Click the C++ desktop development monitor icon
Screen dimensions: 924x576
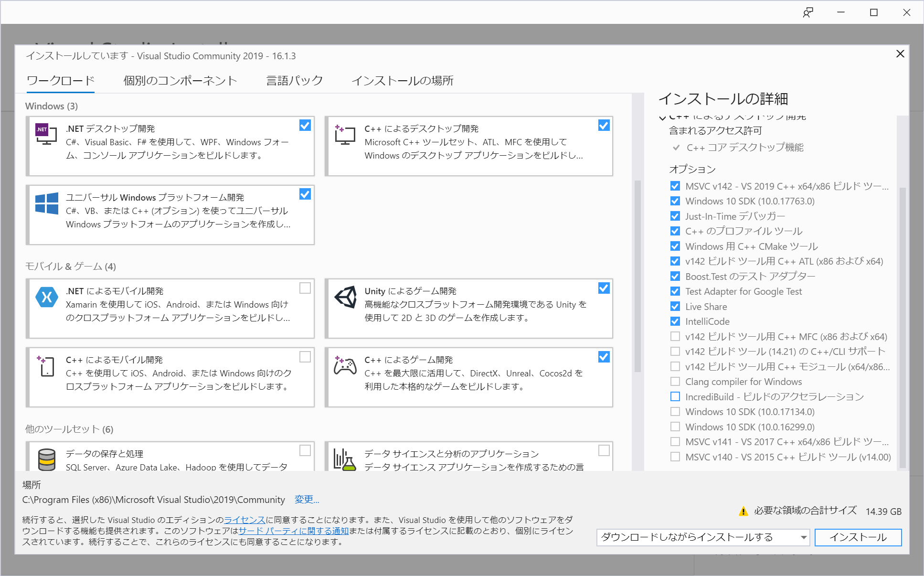pos(345,135)
